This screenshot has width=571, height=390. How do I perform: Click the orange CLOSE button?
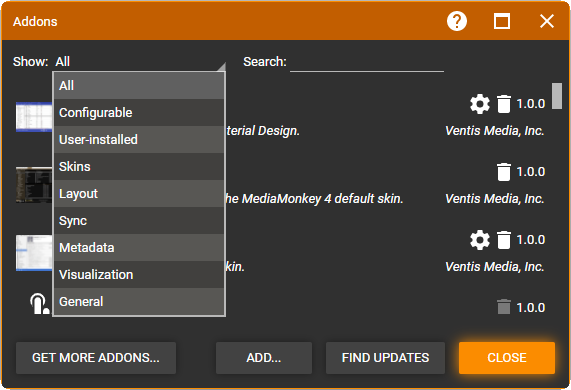507,358
